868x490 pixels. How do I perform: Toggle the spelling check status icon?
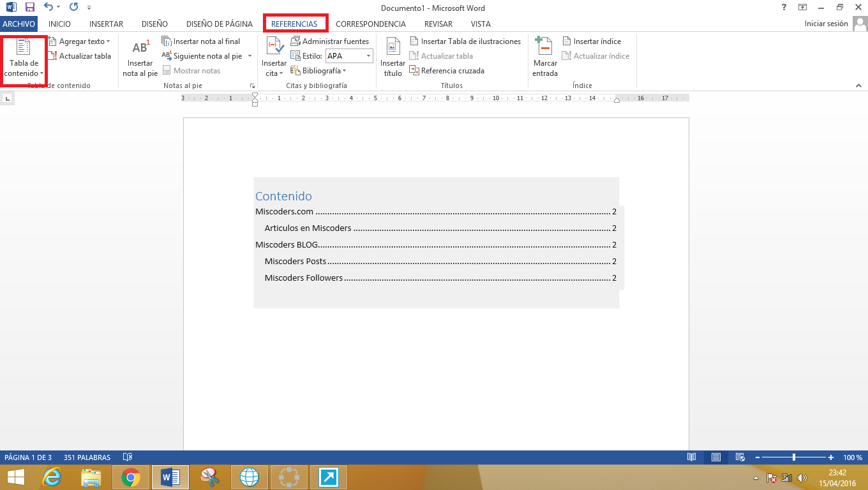click(x=127, y=457)
